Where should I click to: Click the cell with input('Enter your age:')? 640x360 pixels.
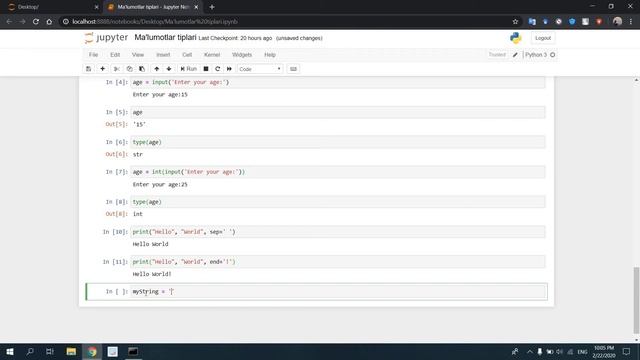[x=338, y=82]
